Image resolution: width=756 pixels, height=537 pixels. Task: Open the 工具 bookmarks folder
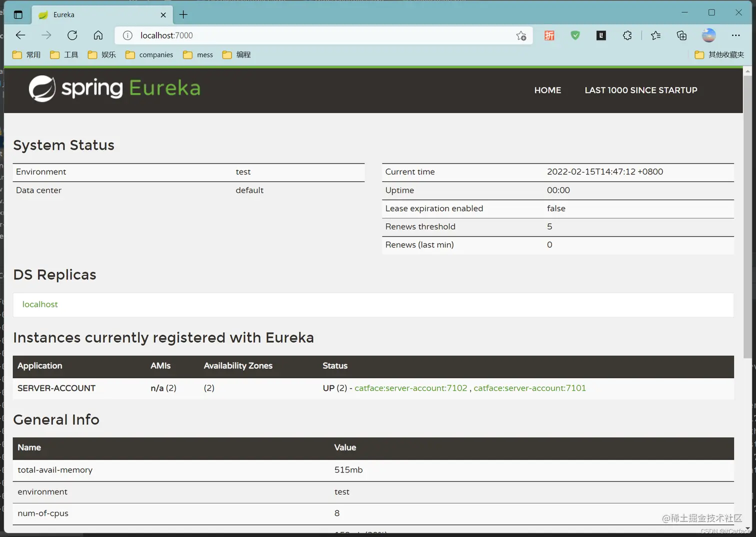[x=64, y=54]
